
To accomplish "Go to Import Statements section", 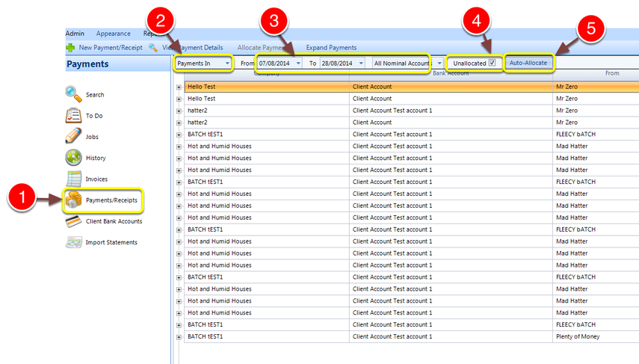I will pos(111,242).
